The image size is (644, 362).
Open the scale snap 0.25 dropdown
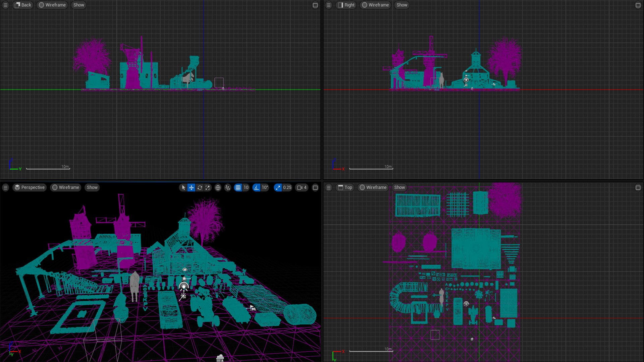tap(287, 188)
